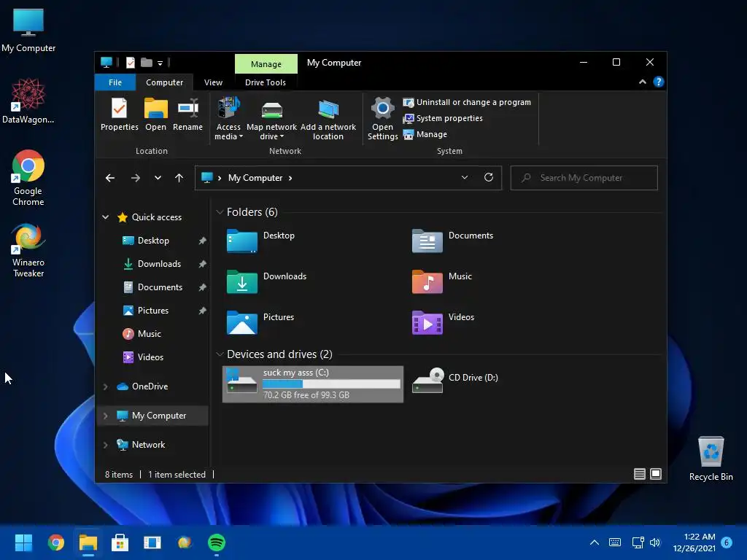
Task: Click the Search My Computer field
Action: [584, 178]
